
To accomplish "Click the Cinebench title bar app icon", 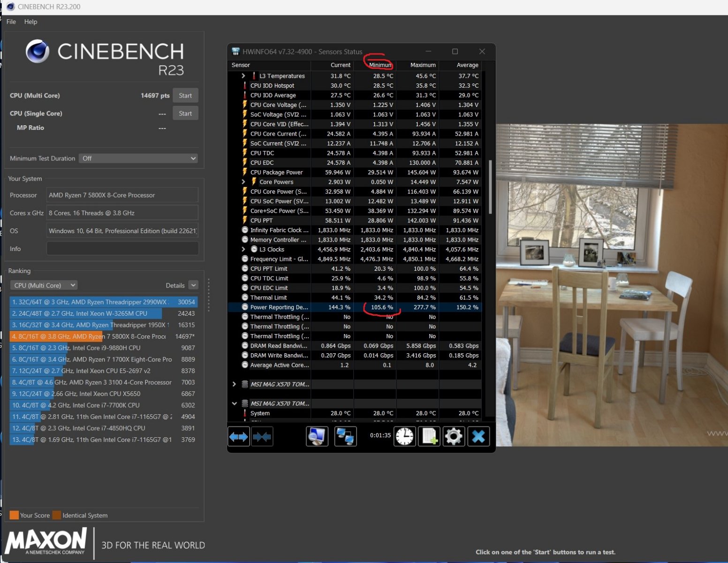I will pyautogui.click(x=10, y=7).
